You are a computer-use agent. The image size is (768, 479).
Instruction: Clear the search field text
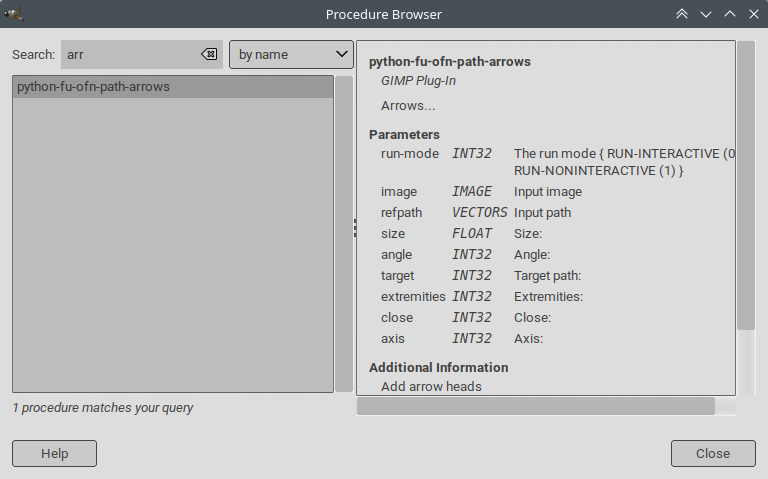tap(209, 55)
